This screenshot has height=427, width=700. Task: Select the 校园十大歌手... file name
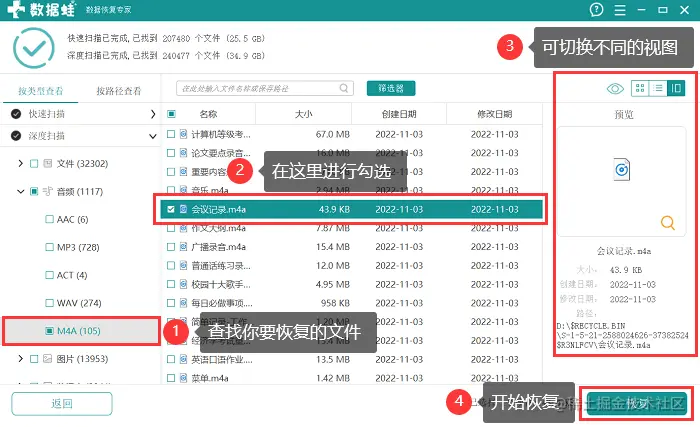[x=221, y=285]
